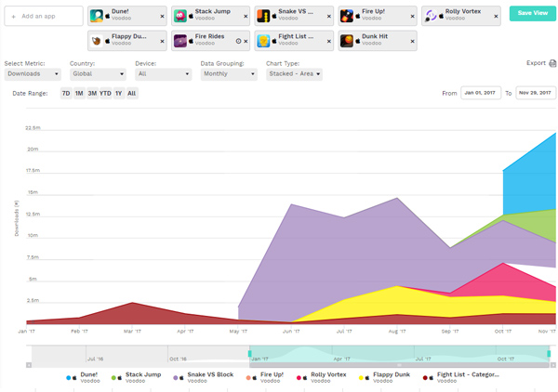Image resolution: width=558 pixels, height=392 pixels.
Task: Click the Export label
Action: [x=536, y=63]
